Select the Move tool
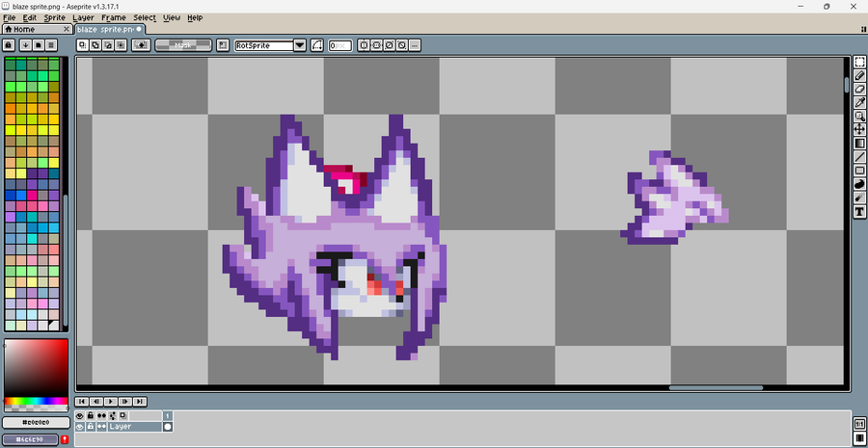Viewport: 868px width, 448px height. [859, 129]
